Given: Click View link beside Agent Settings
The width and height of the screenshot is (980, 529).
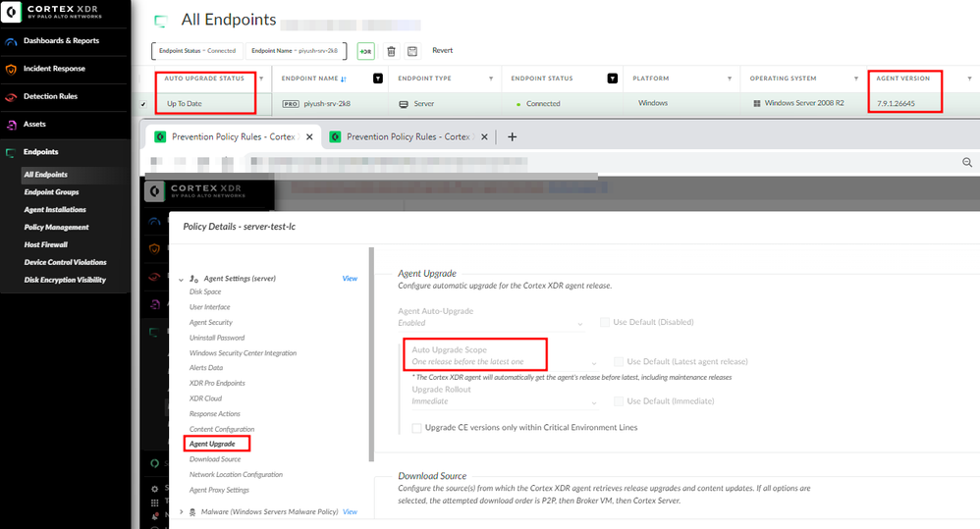Looking at the screenshot, I should [x=350, y=279].
